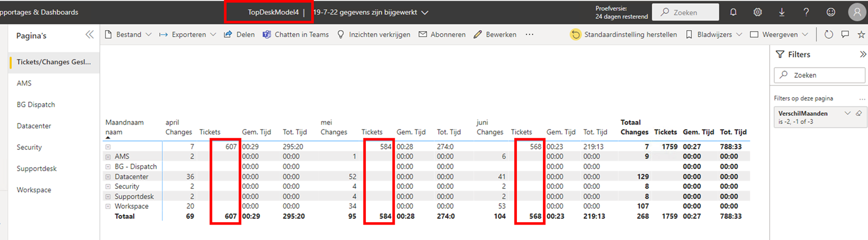Viewport: 868px width, 240px height.
Task: Click juni total changes value 104
Action: [500, 216]
